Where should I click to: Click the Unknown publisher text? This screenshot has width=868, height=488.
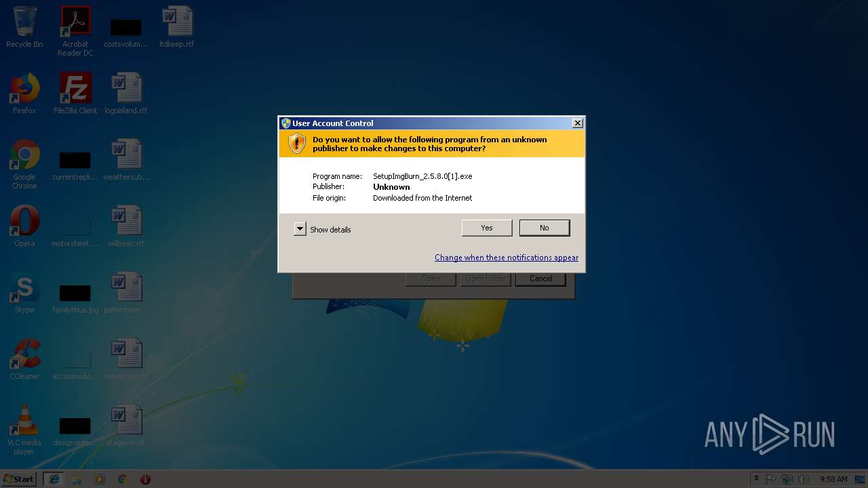pyautogui.click(x=391, y=187)
